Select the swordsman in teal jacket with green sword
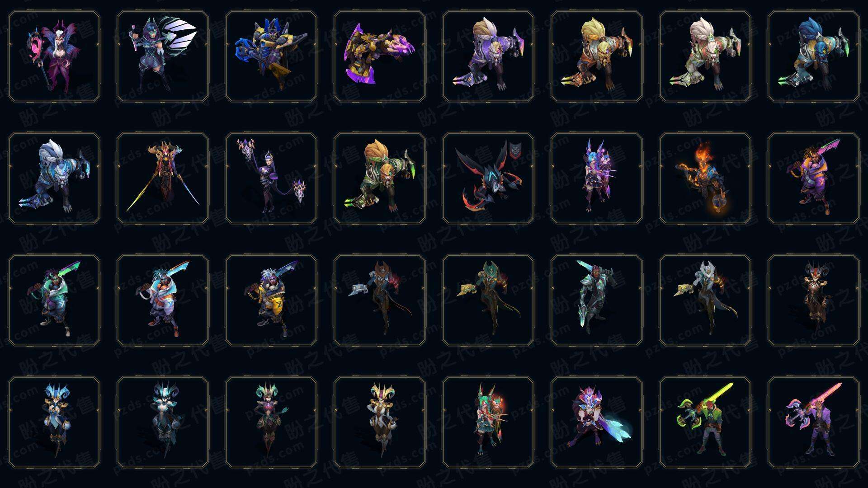868x488 pixels. 54,300
